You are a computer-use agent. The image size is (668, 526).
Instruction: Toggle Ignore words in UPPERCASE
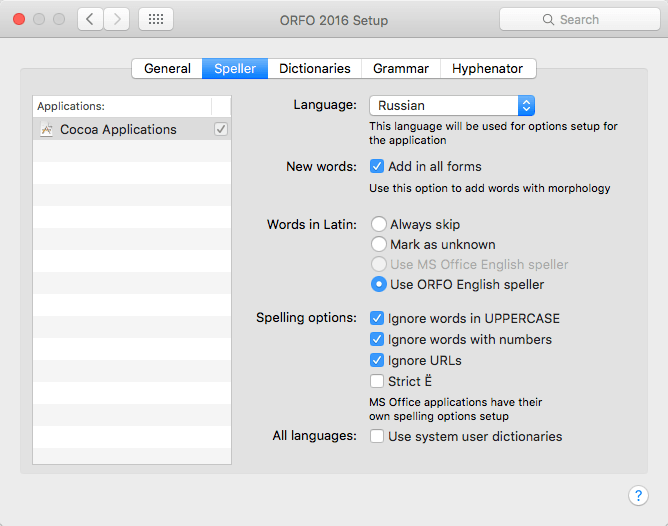click(x=377, y=318)
